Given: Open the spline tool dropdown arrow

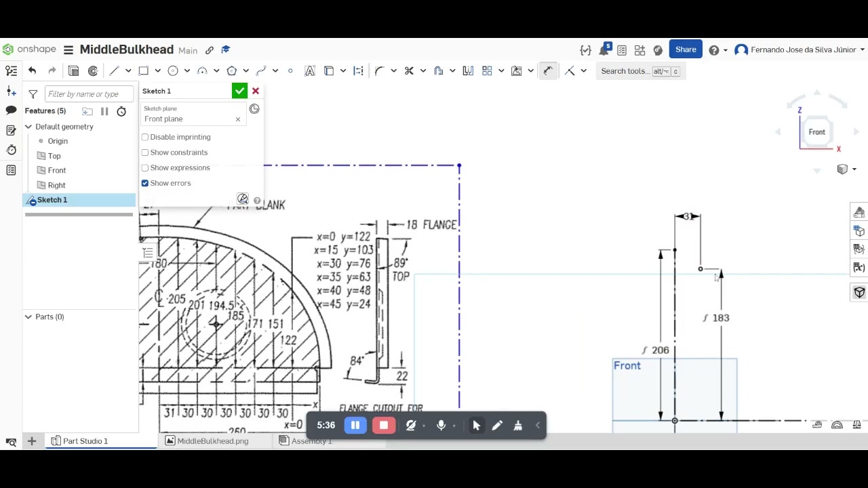Looking at the screenshot, I should 275,70.
